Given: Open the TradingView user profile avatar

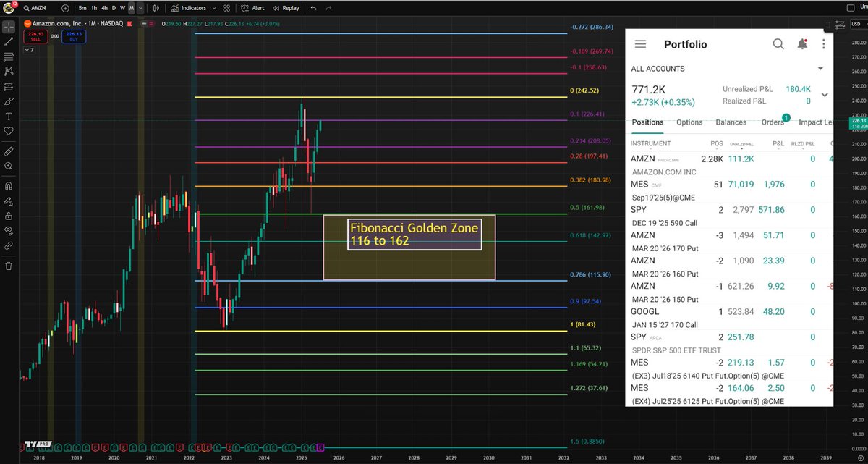Looking at the screenshot, I should click(x=9, y=7).
